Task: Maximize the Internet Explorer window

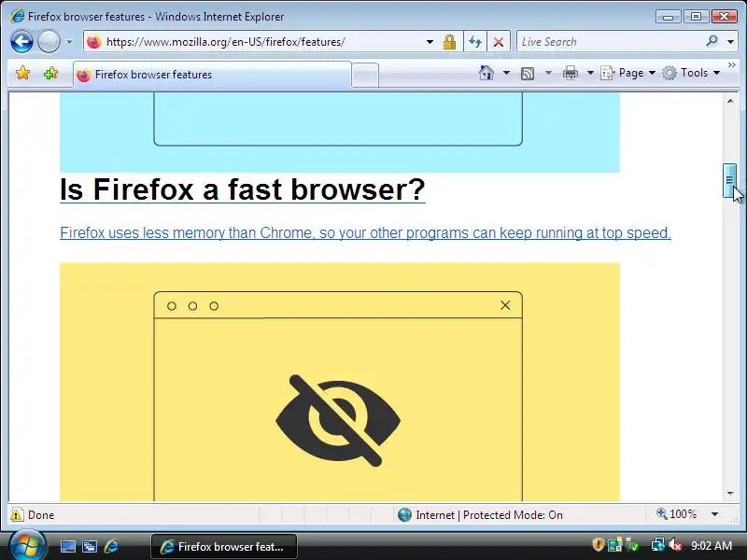Action: 696,17
